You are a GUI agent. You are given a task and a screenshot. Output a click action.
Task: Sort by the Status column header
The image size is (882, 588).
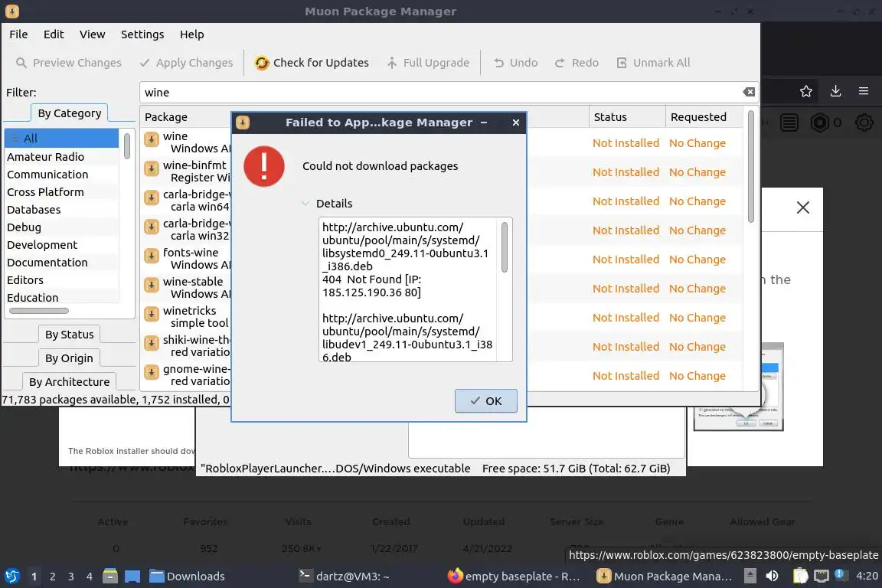(x=626, y=117)
